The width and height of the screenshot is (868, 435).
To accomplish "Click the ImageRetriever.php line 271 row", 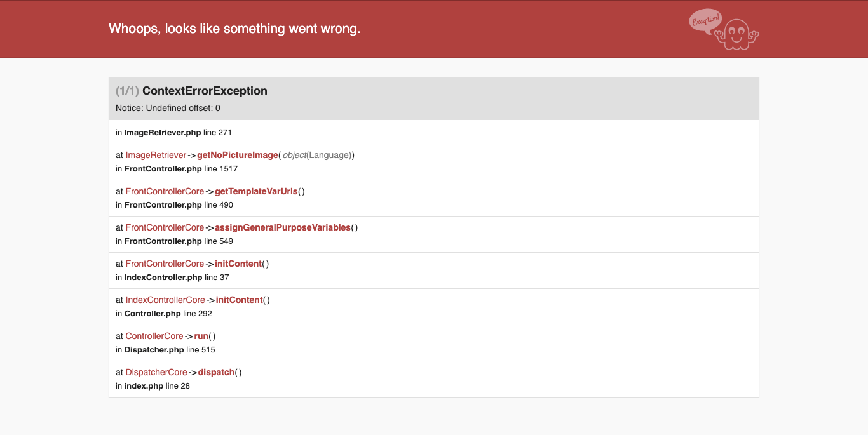I will pos(173,132).
